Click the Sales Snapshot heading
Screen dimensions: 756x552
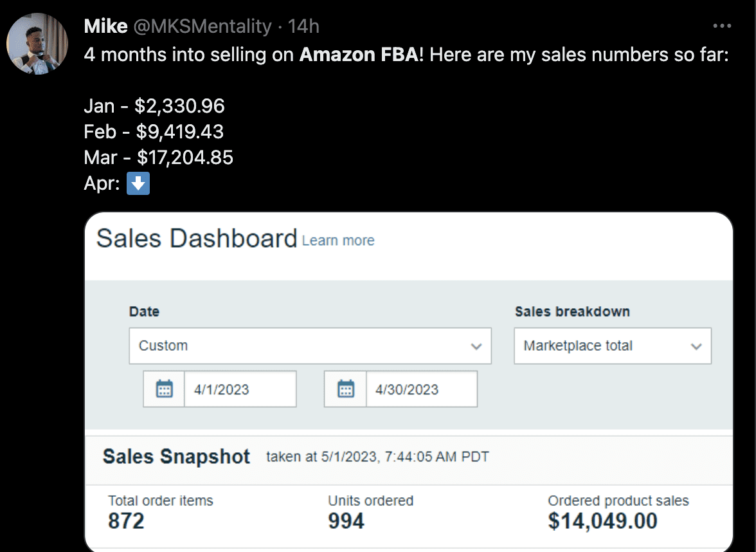point(176,457)
